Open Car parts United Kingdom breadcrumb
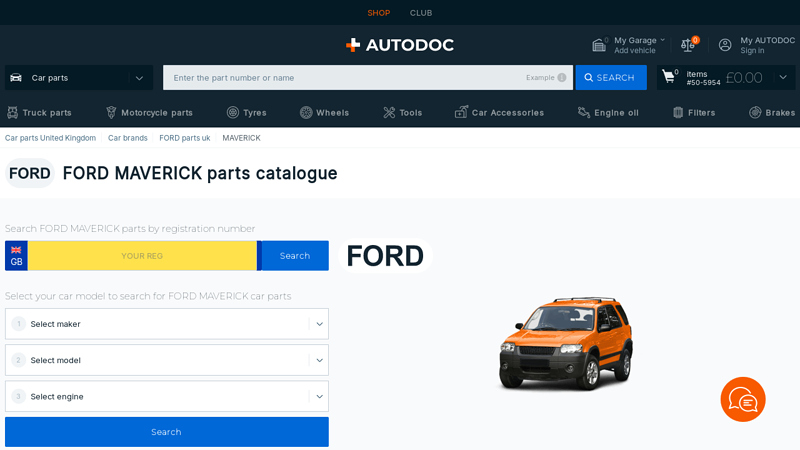Screen dimensions: 800x450 click(51, 138)
